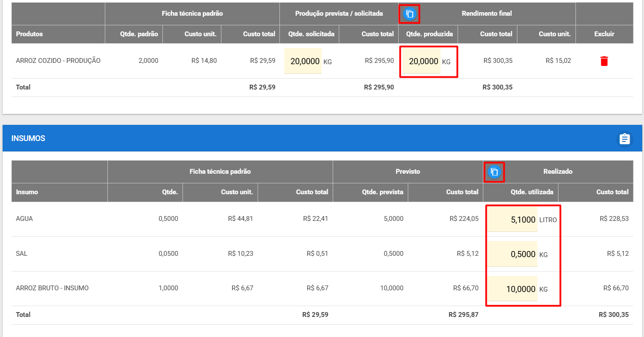This screenshot has width=644, height=337.
Task: Click the Produtos column header
Action: point(29,34)
